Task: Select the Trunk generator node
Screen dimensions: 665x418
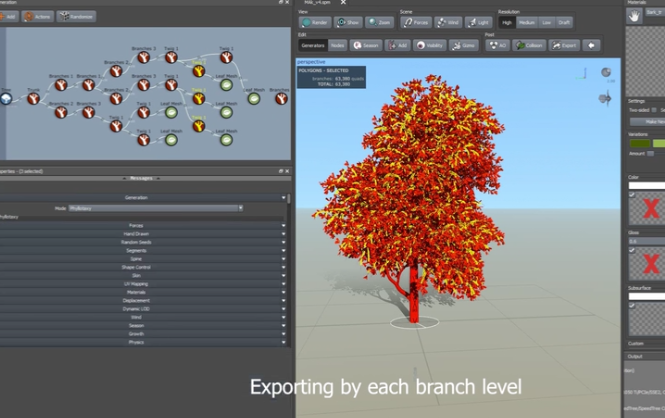Action: 34,99
